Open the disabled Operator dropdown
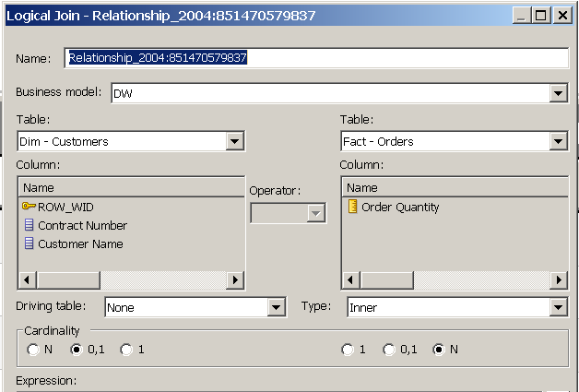 coord(315,213)
